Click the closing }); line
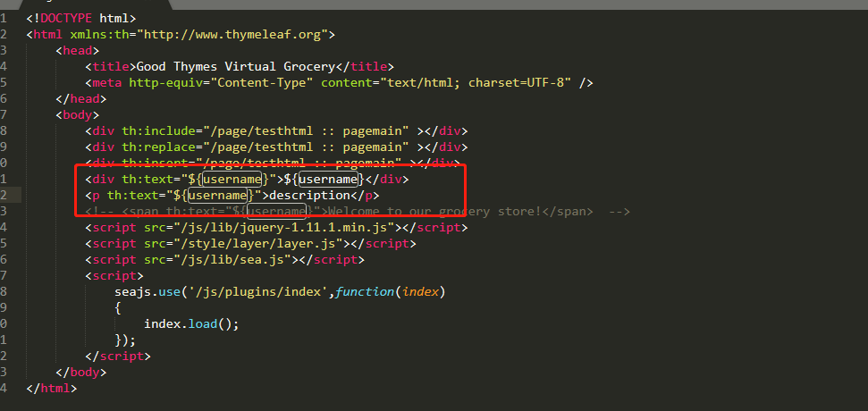The height and width of the screenshot is (411, 868). pyautogui.click(x=125, y=340)
